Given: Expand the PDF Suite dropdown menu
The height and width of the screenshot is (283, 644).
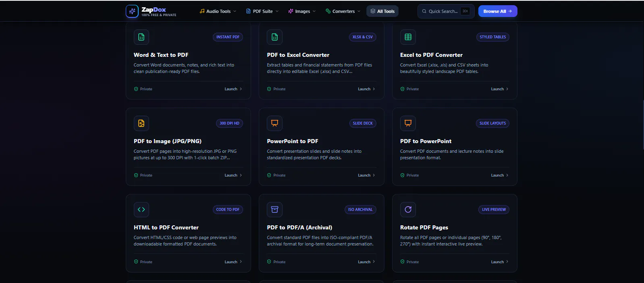Looking at the screenshot, I should coord(262,11).
